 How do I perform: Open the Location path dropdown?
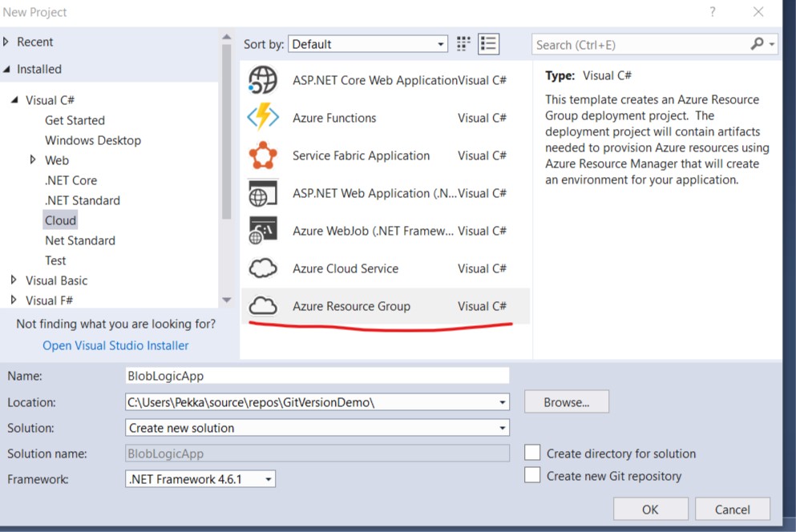click(502, 402)
